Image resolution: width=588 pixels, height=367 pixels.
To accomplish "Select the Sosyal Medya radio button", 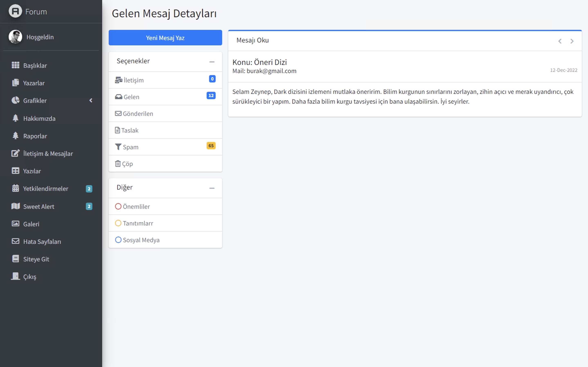I will click(118, 240).
